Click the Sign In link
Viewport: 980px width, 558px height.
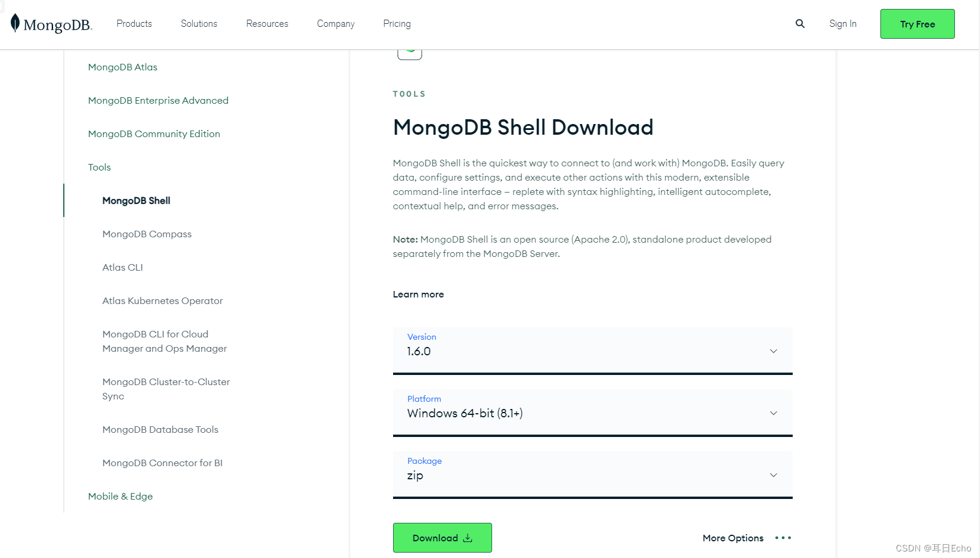pos(842,24)
